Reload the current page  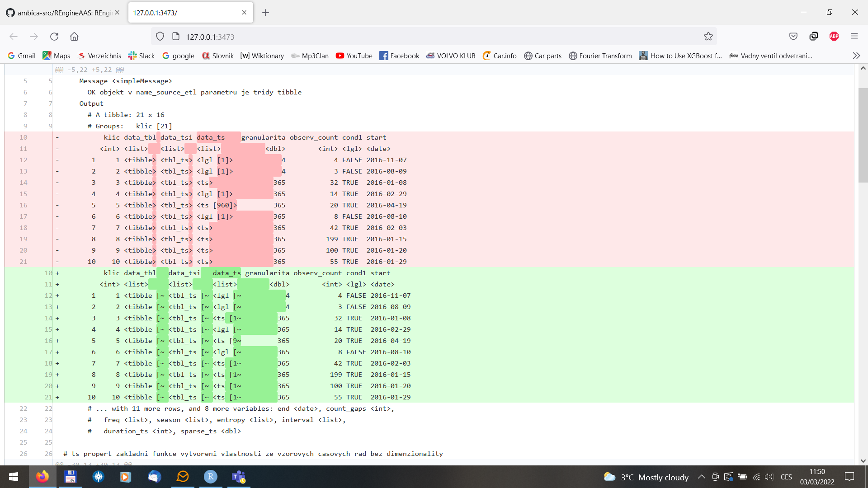pos(54,37)
